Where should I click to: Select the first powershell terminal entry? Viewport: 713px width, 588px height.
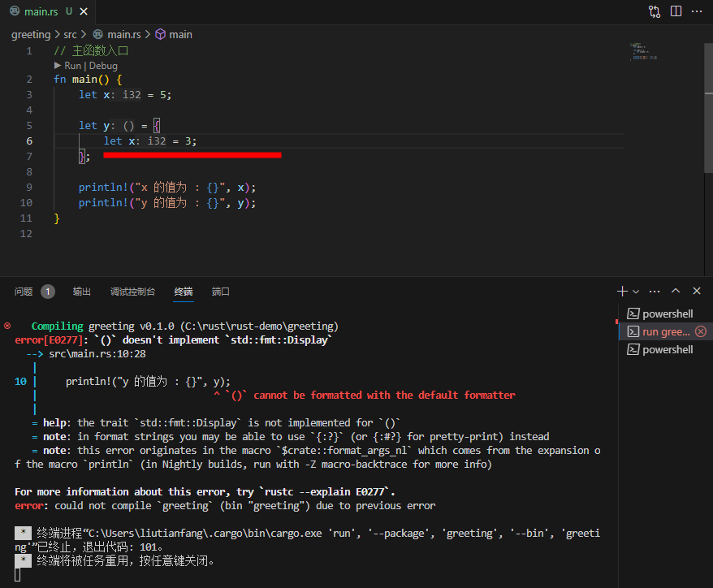[x=666, y=313]
